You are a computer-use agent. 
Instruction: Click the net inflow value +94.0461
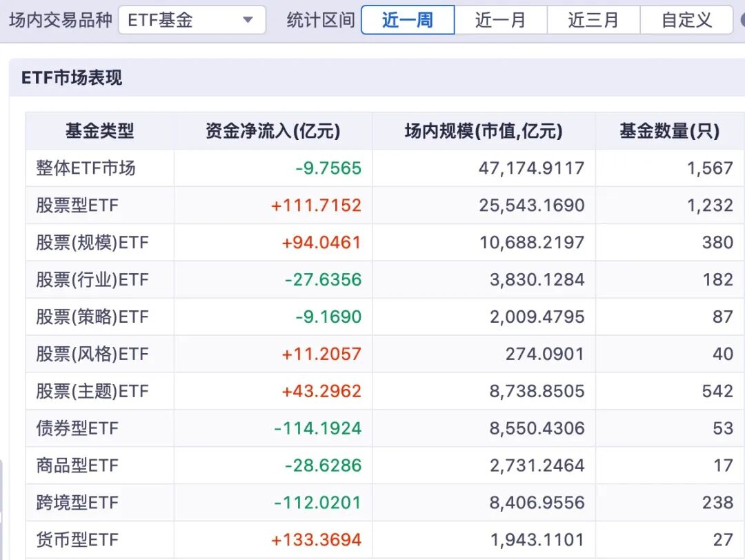tap(321, 243)
